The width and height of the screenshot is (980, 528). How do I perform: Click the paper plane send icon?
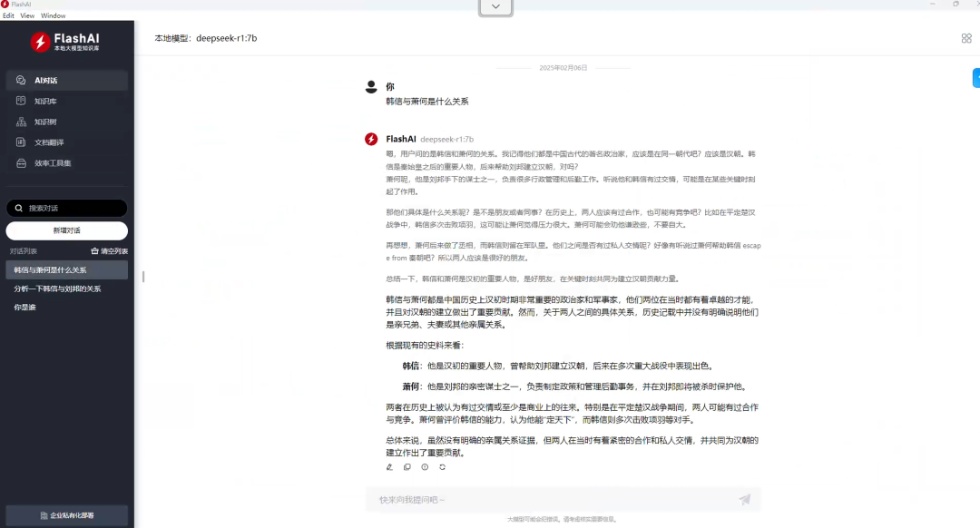coord(744,499)
